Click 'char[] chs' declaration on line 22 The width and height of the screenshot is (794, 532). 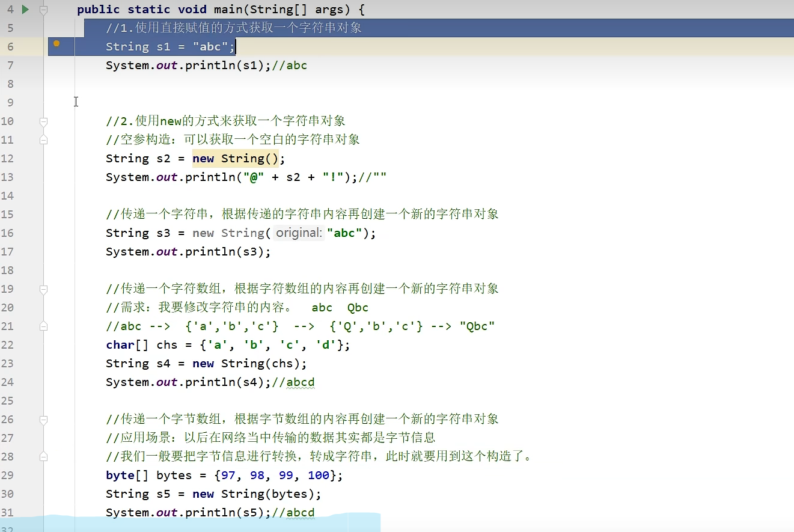(x=228, y=345)
